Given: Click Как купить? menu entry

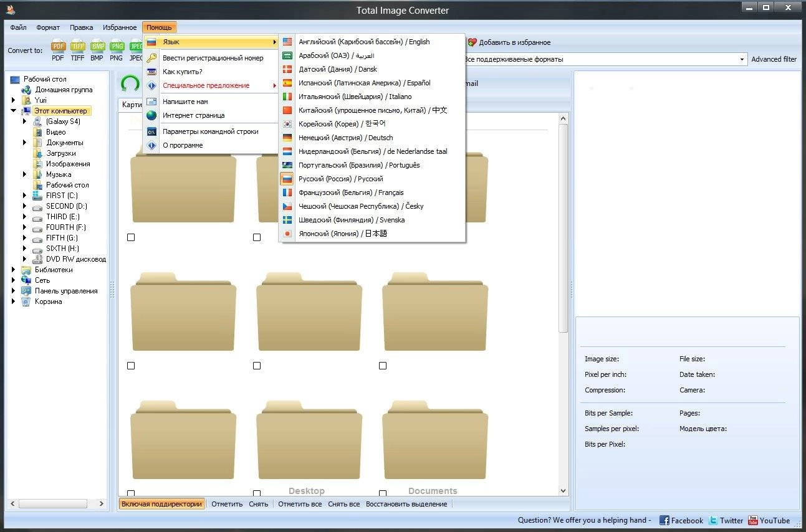Looking at the screenshot, I should tap(211, 72).
